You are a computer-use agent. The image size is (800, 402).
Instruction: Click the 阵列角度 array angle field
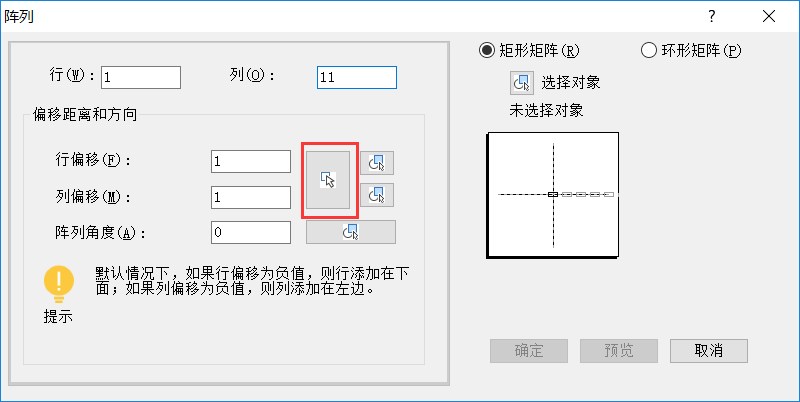coord(250,232)
